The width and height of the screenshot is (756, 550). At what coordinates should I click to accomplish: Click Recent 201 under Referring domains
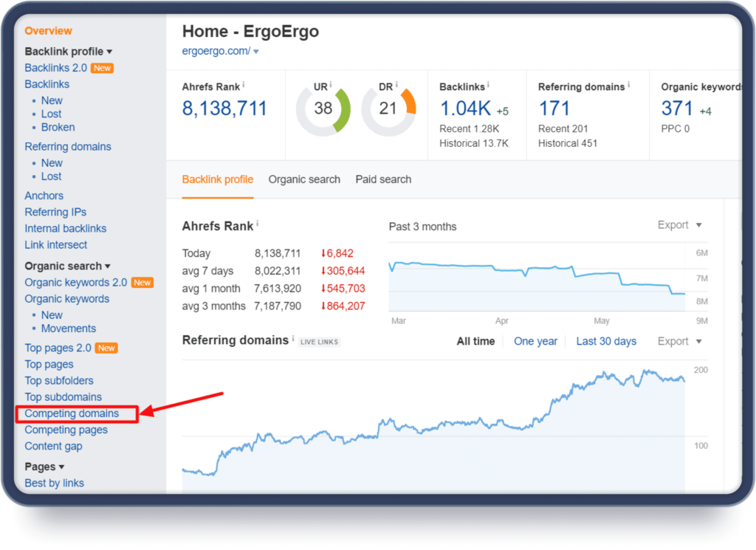pyautogui.click(x=563, y=128)
